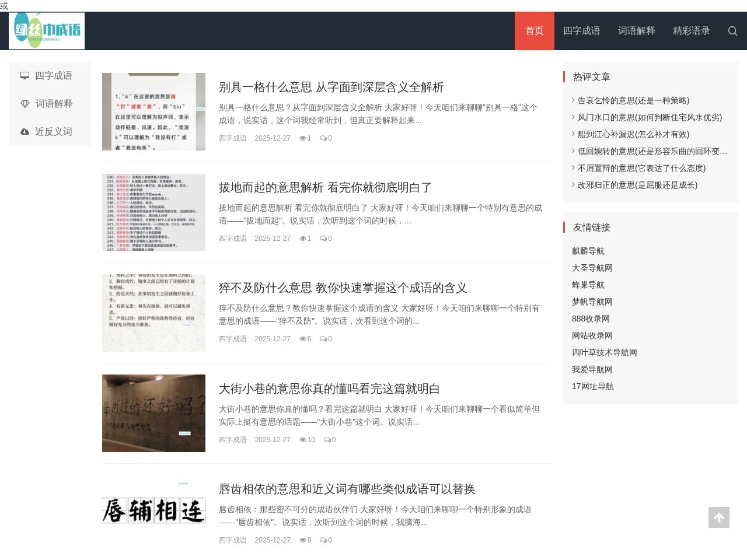This screenshot has width=747, height=560.
Task: Click the back-to-top arrow icon
Action: (718, 517)
